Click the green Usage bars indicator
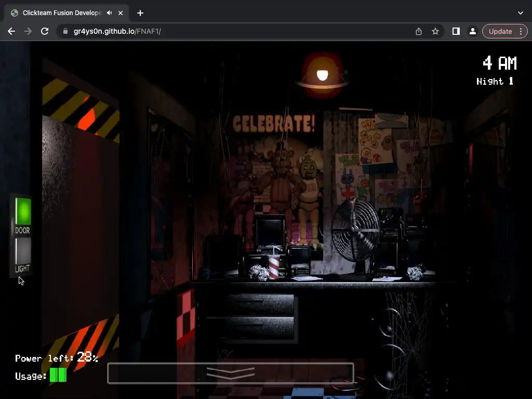The height and width of the screenshot is (399, 532). [58, 375]
